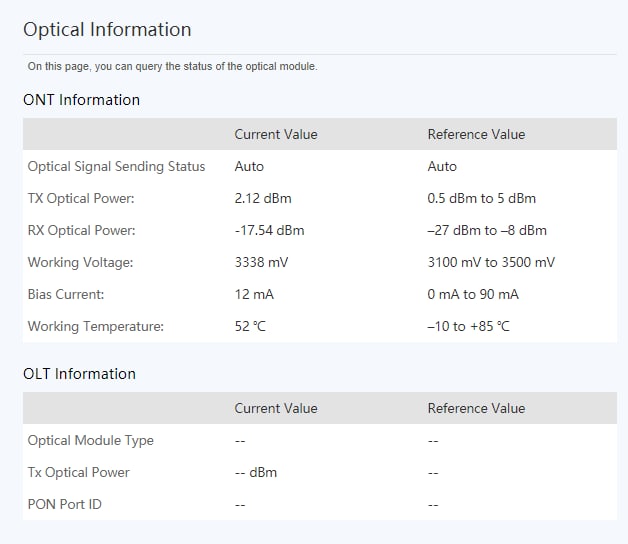Viewport: 628px width, 544px height.
Task: Click the OLT Tx Optical Power row label
Action: pos(78,472)
